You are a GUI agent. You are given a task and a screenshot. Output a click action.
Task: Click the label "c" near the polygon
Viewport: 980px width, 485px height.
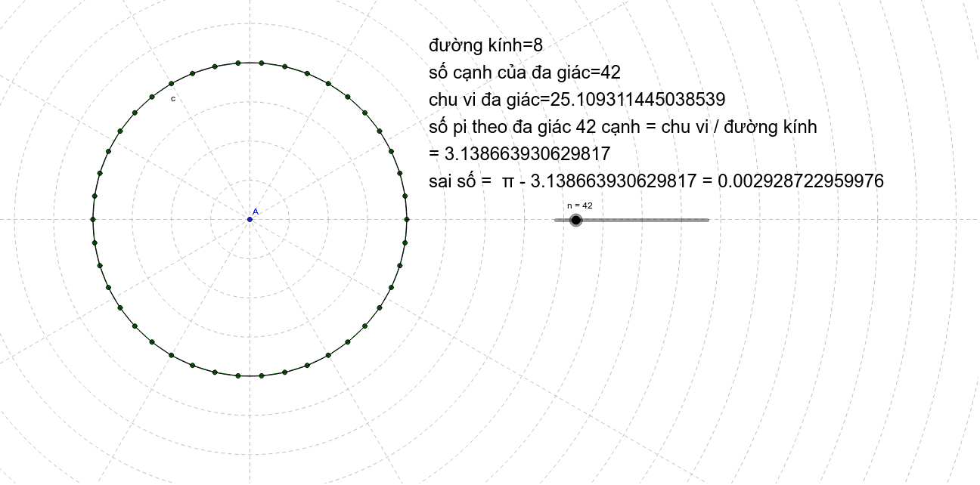coord(173,99)
